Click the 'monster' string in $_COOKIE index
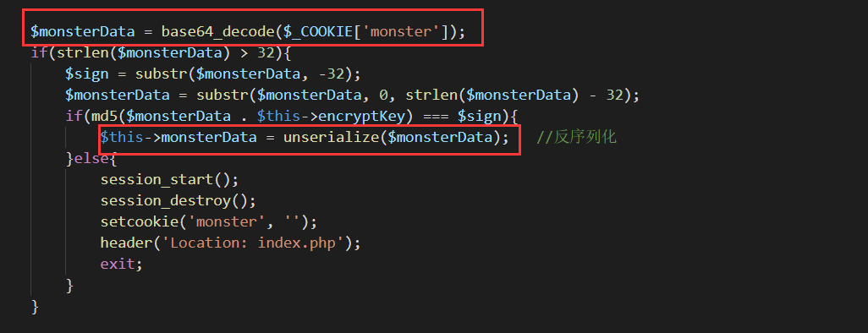This screenshot has width=868, height=333. 404,31
